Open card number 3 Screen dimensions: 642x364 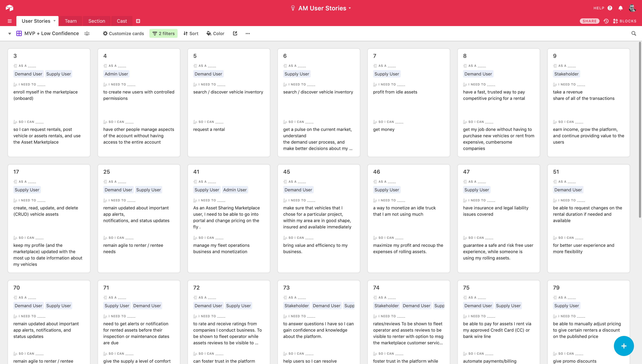click(x=49, y=103)
